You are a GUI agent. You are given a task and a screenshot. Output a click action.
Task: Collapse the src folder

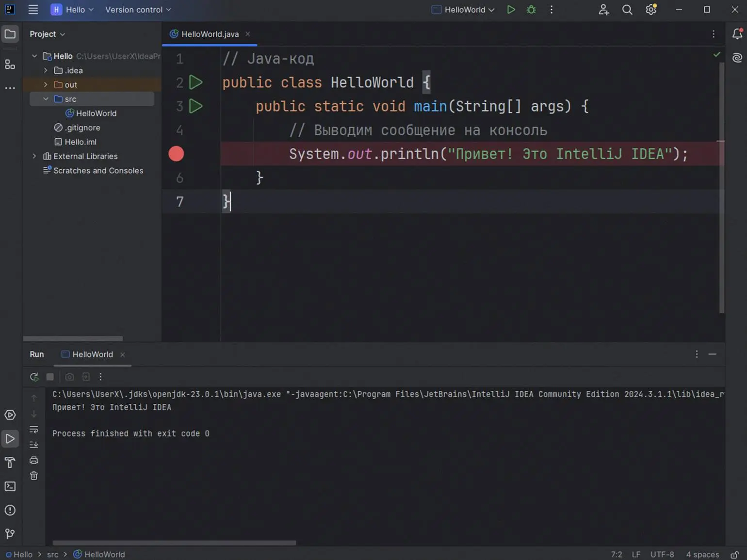point(46,99)
